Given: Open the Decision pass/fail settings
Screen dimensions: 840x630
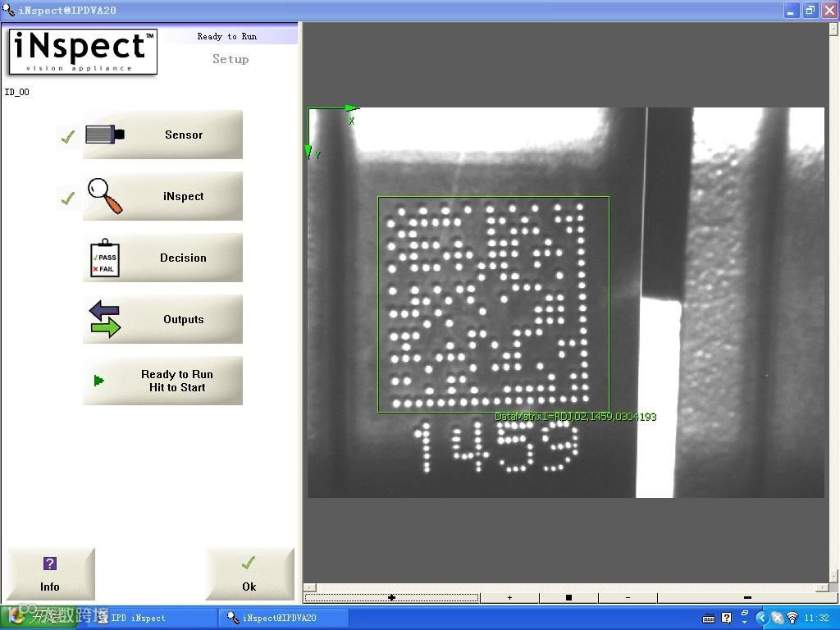Looking at the screenshot, I should 162,258.
